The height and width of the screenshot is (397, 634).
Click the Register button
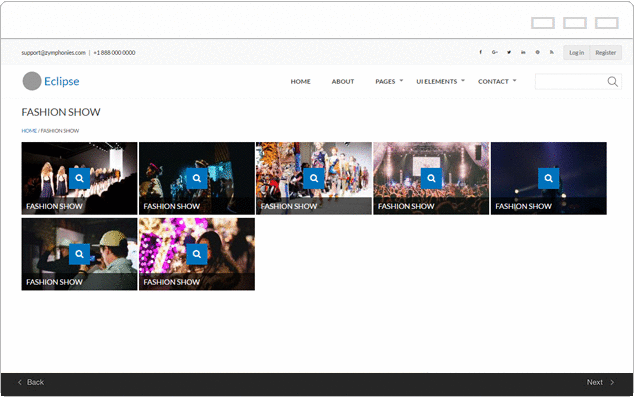(606, 53)
